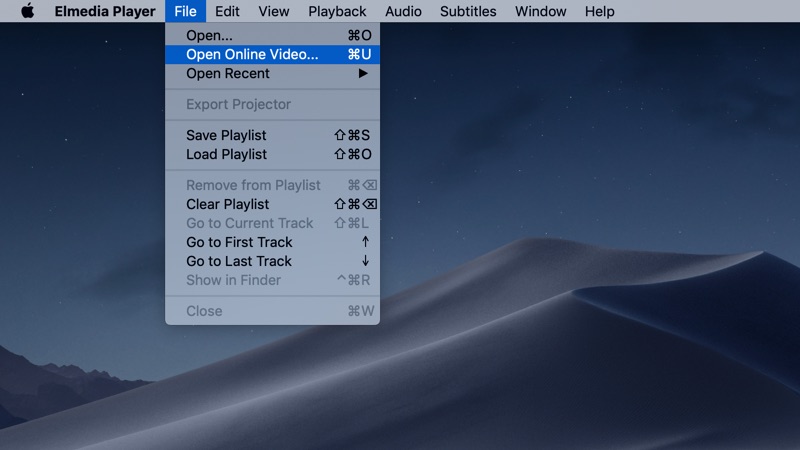Click the greyed Show in Finder item
This screenshot has height=450, width=800.
(x=272, y=280)
